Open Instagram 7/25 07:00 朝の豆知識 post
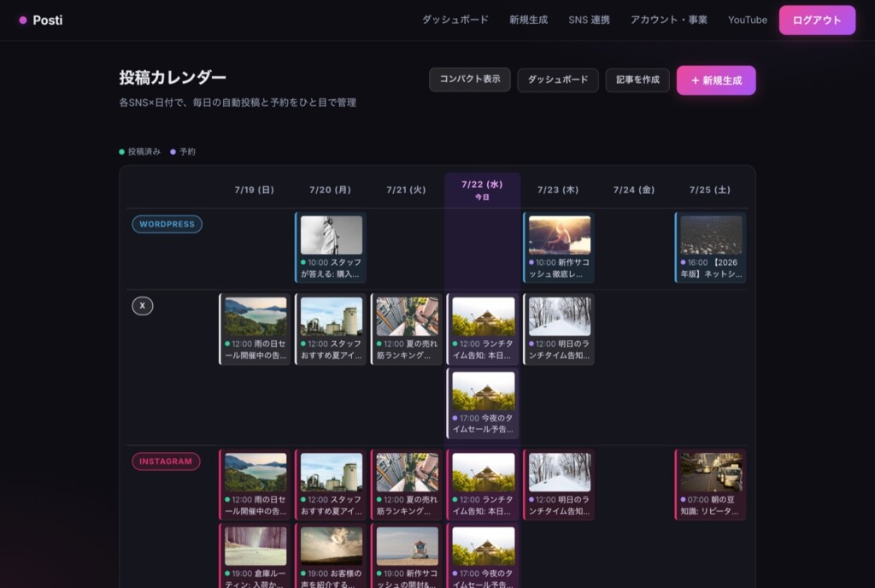This screenshot has width=875, height=588. pos(710,485)
